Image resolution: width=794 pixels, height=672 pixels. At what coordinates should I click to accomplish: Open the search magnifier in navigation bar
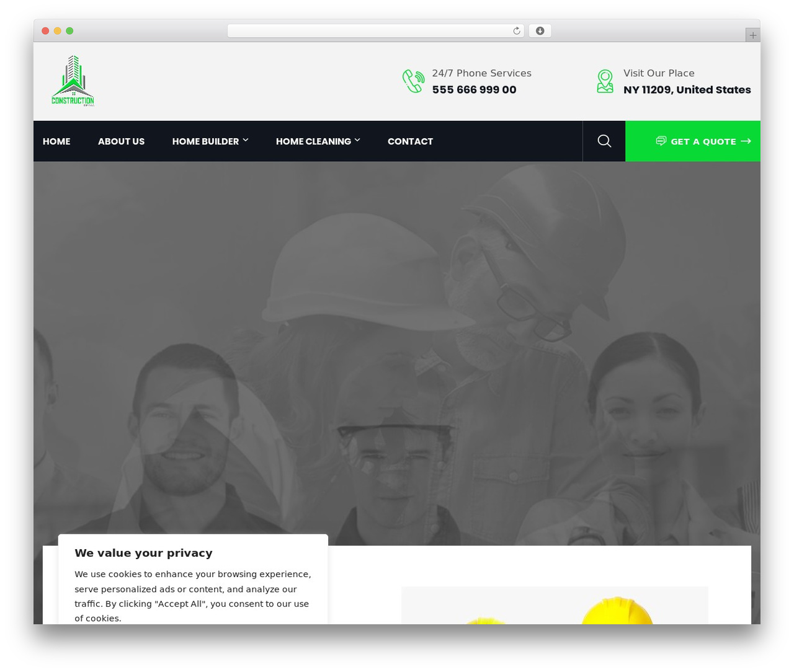click(x=604, y=141)
